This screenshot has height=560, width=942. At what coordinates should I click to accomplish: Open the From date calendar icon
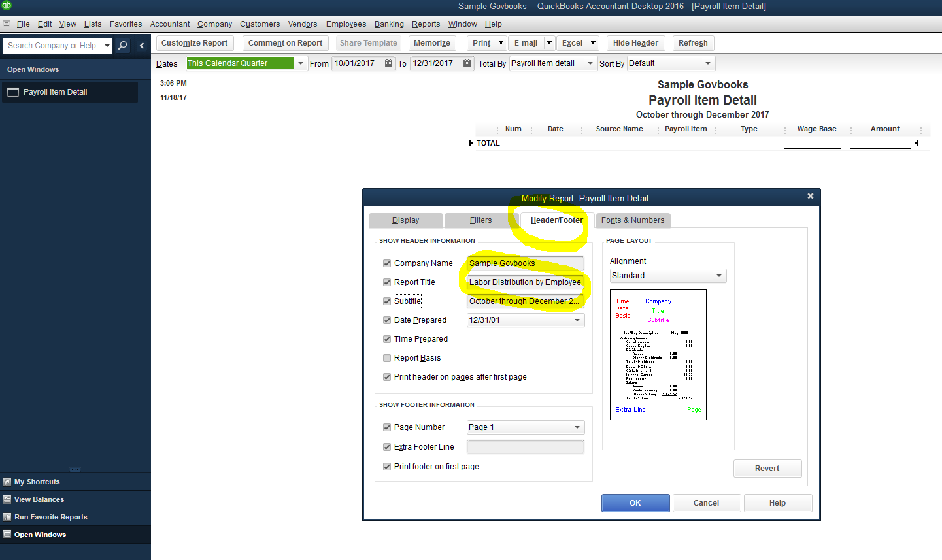387,63
